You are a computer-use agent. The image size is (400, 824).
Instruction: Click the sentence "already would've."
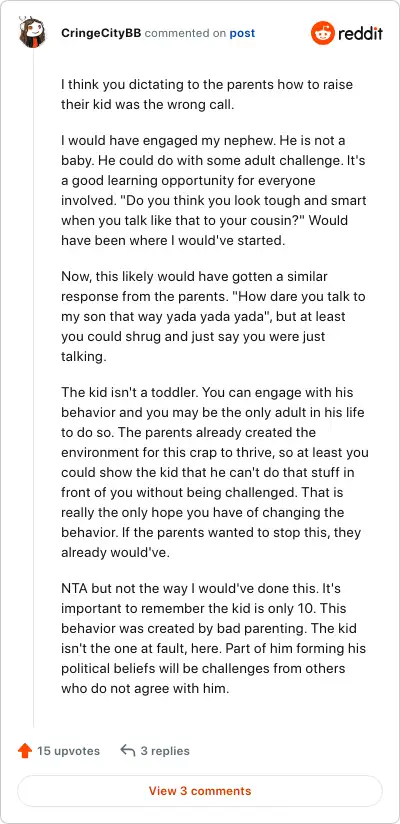pos(116,553)
